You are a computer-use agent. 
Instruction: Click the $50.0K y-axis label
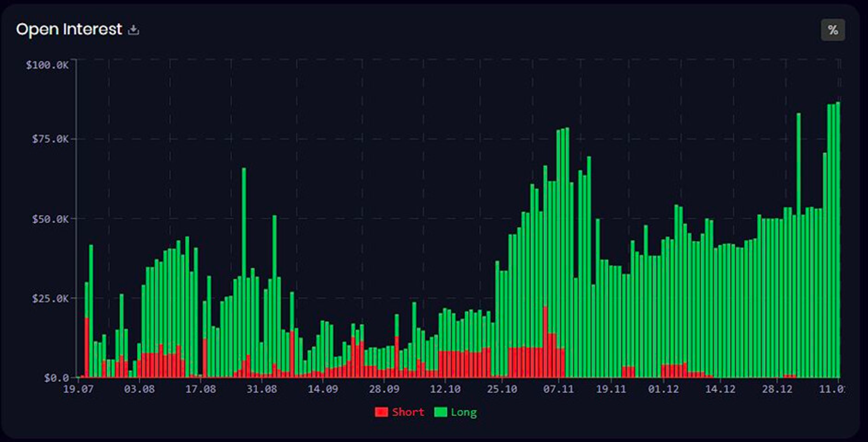[49, 219]
